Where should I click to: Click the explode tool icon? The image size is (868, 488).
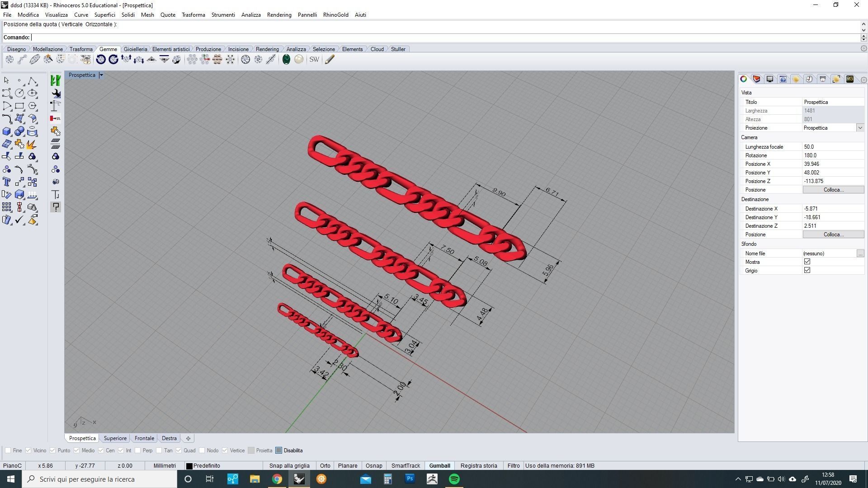coord(32,144)
